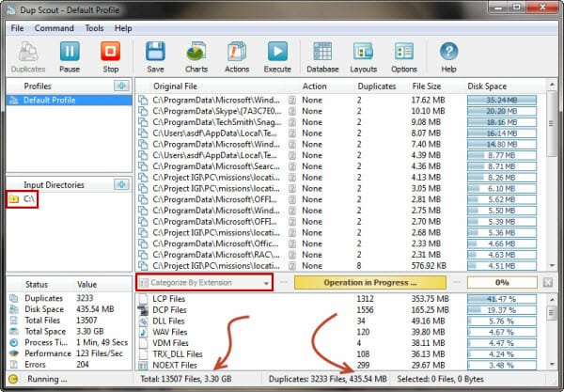
Task: Click the results list scroll down arrow
Action: point(552,266)
